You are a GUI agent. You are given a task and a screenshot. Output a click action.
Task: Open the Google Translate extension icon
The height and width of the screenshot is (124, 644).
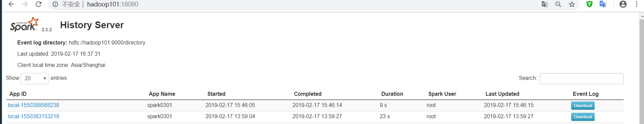[603, 4]
